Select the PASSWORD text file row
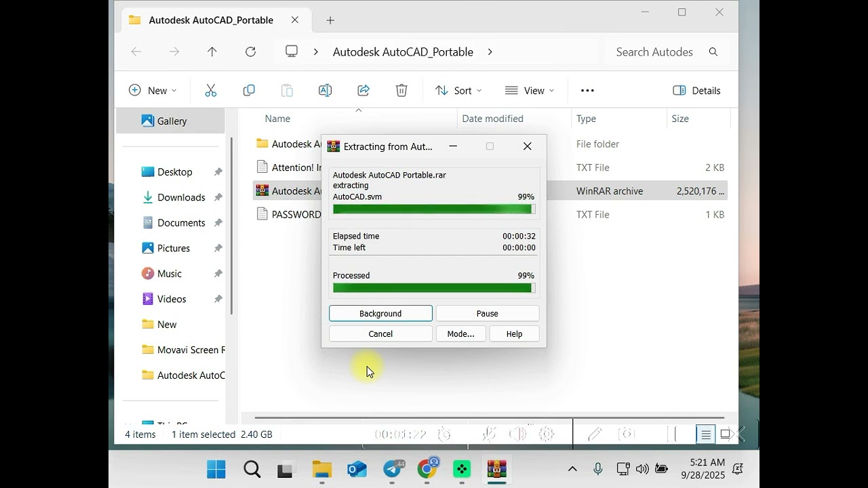868x488 pixels. 490,215
